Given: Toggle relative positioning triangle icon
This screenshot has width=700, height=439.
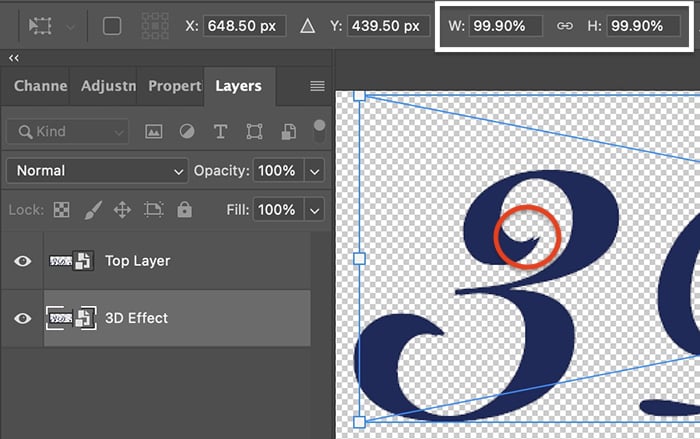Looking at the screenshot, I should (307, 26).
